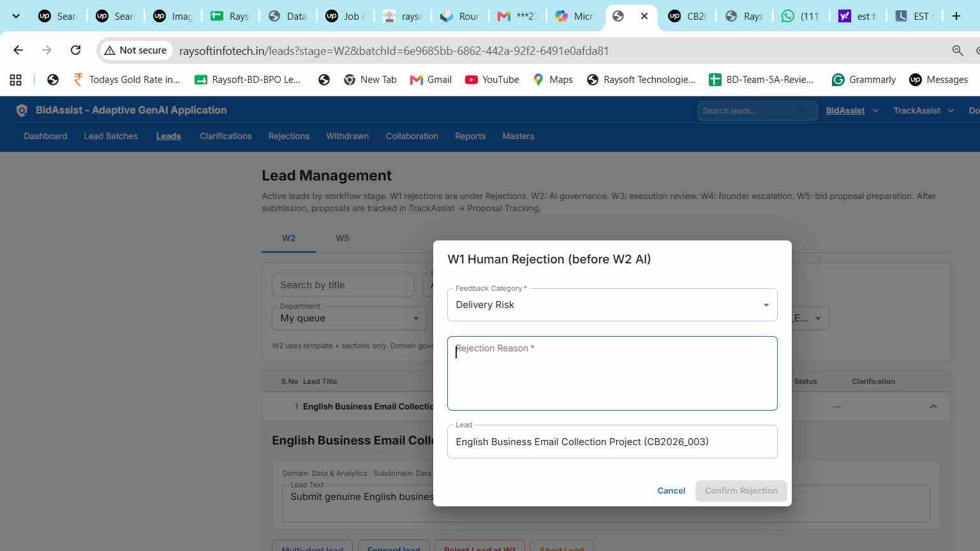Open the YouTube bookmark icon
This screenshot has width=980, height=551.
[471, 80]
